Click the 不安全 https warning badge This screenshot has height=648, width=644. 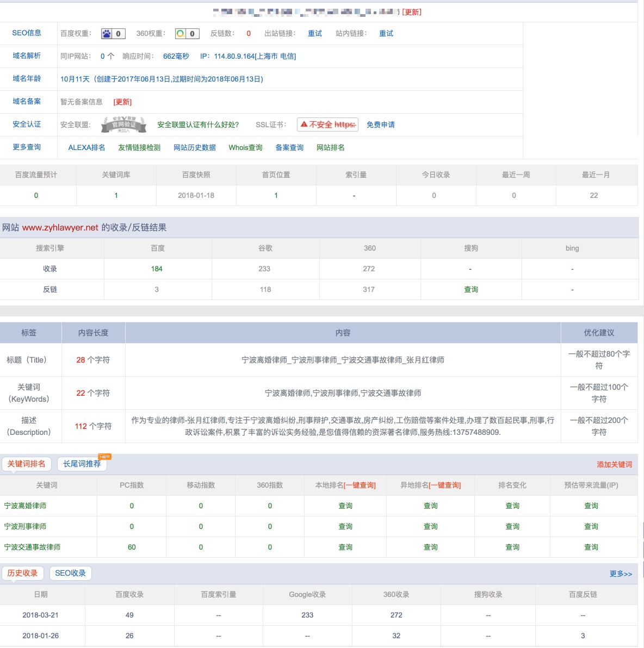[x=328, y=124]
